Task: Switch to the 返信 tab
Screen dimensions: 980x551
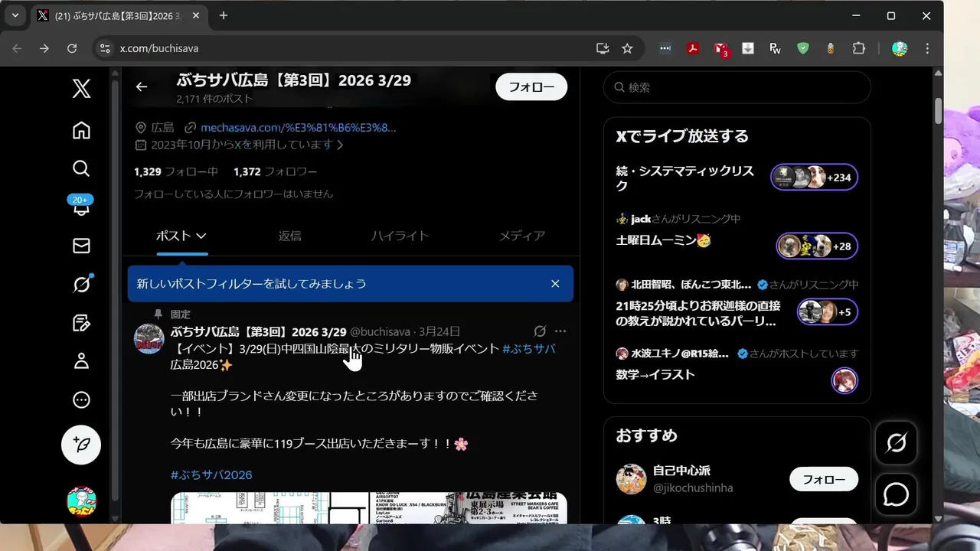Action: tap(289, 236)
